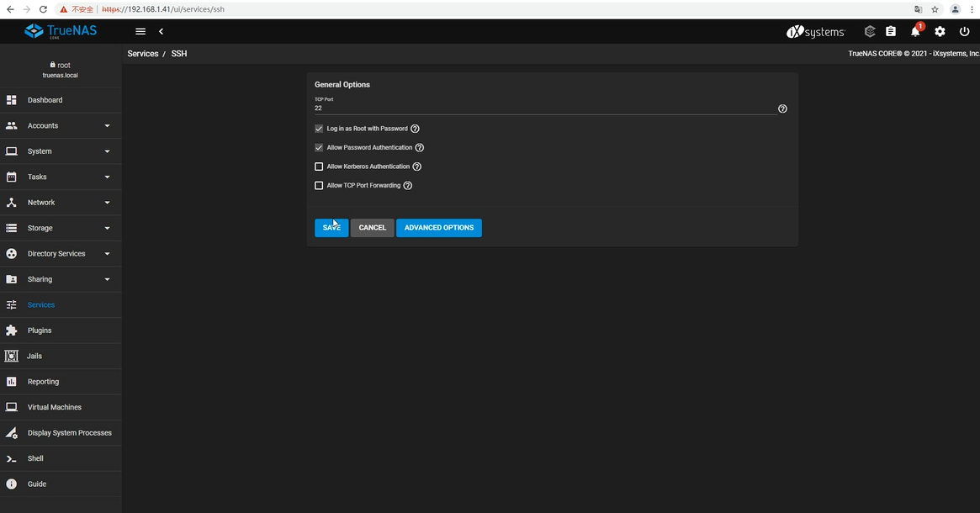Toggle the hamburger menu icon
The height and width of the screenshot is (513, 980).
(x=140, y=32)
